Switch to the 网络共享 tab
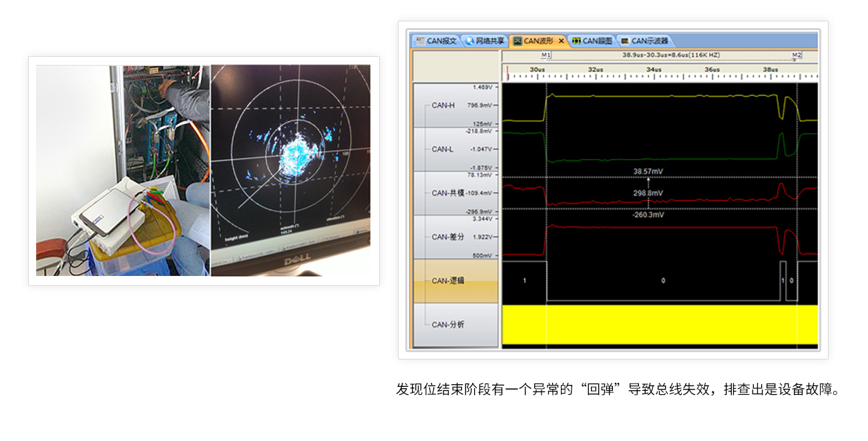The image size is (868, 441). click(489, 41)
